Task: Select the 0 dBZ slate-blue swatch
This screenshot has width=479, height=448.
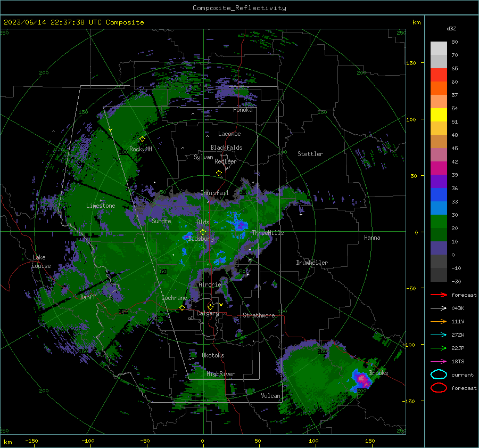Action: tap(439, 248)
